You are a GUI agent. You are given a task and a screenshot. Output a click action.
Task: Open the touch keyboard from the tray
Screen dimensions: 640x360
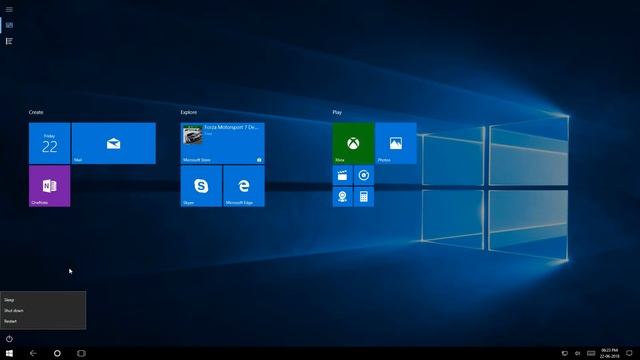pyautogui.click(x=591, y=353)
